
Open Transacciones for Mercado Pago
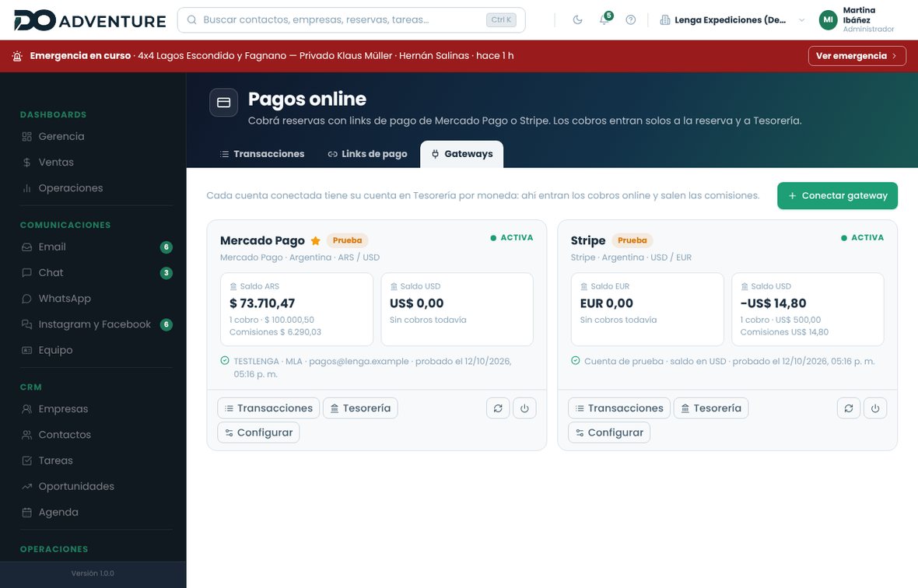pos(268,408)
